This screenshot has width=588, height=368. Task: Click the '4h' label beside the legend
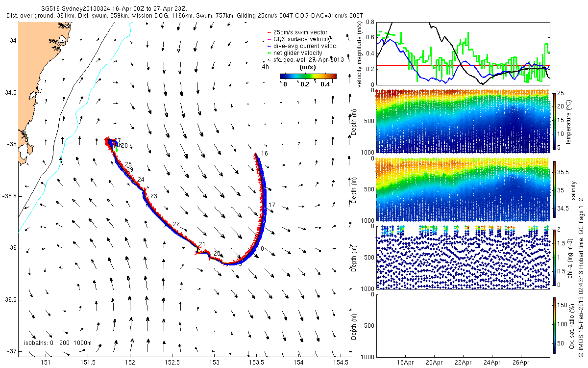click(x=266, y=66)
